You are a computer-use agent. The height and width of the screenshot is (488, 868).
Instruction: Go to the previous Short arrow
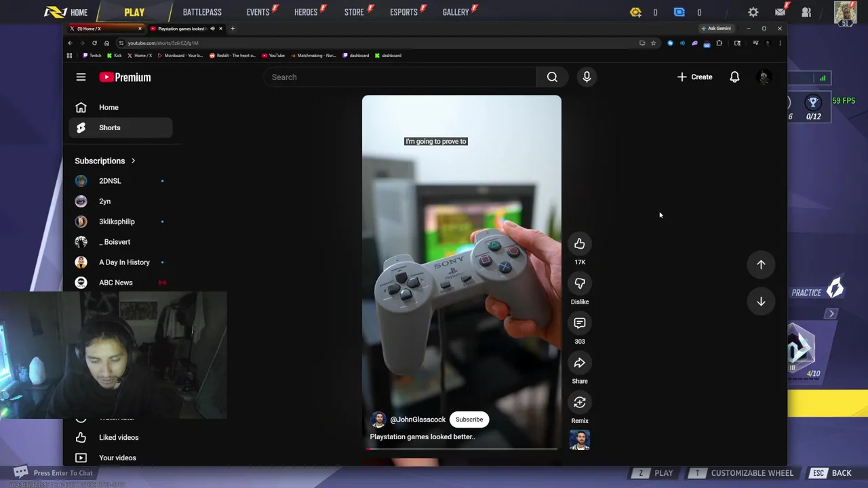click(761, 265)
